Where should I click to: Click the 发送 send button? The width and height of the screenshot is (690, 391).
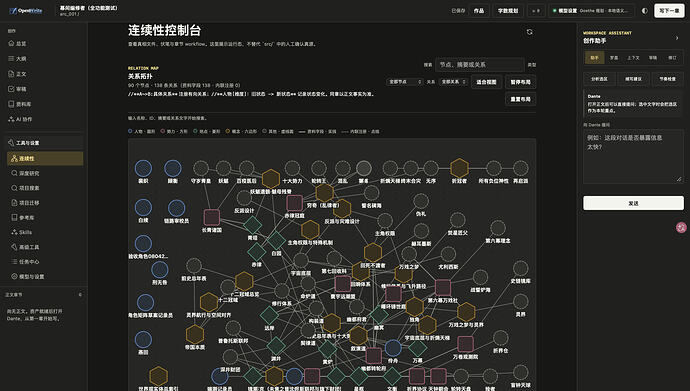(x=633, y=203)
